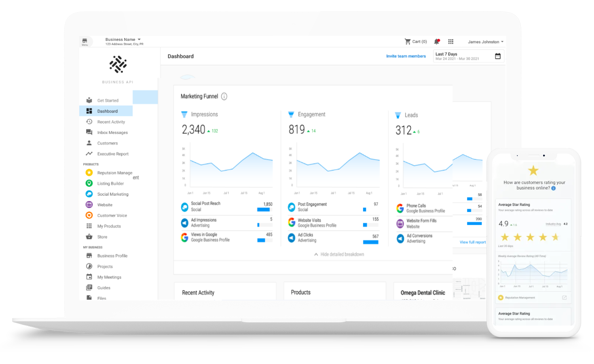
Task: Open the Inbox Messages panel
Action: coord(112,132)
